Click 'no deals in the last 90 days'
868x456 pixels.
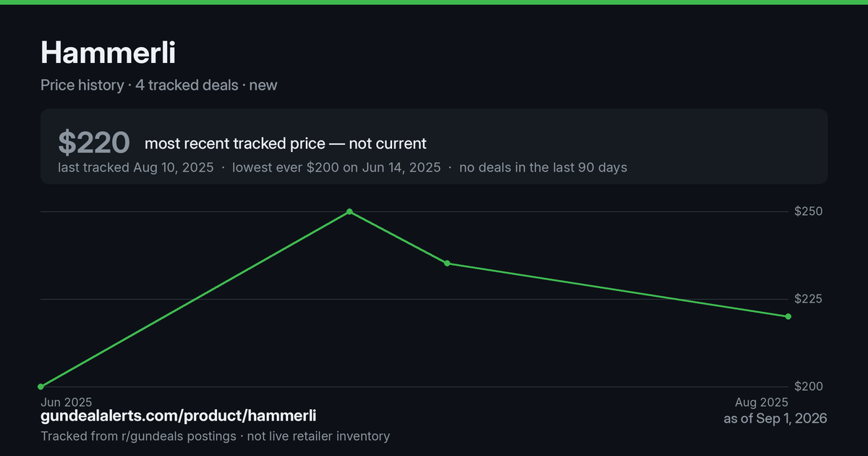(x=543, y=167)
